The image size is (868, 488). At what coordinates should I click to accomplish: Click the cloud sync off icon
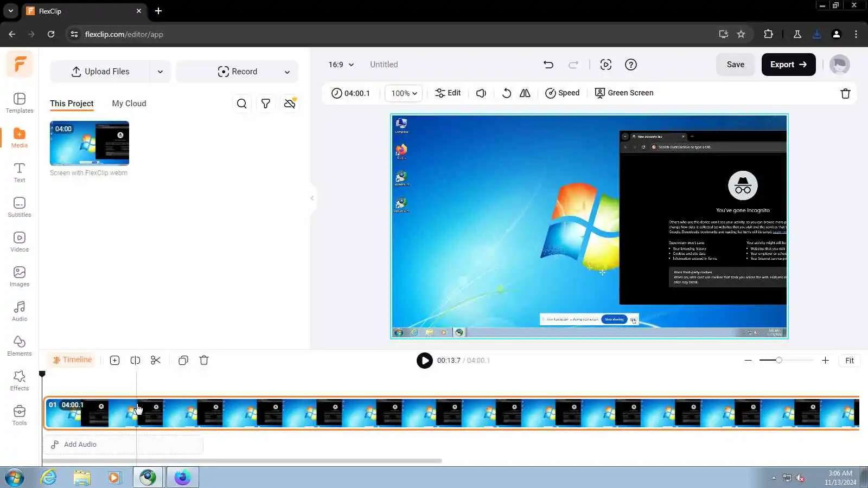pos(290,104)
